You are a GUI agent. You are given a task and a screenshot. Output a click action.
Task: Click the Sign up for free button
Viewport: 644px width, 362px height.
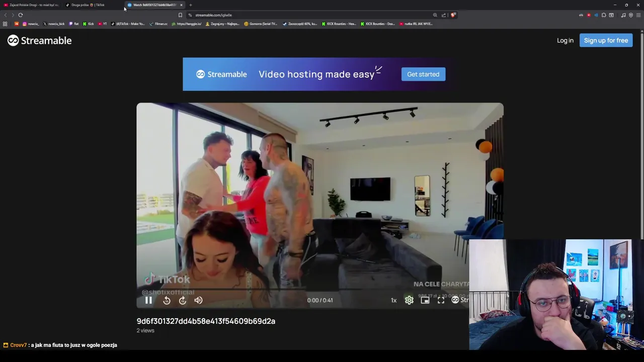[606, 40]
